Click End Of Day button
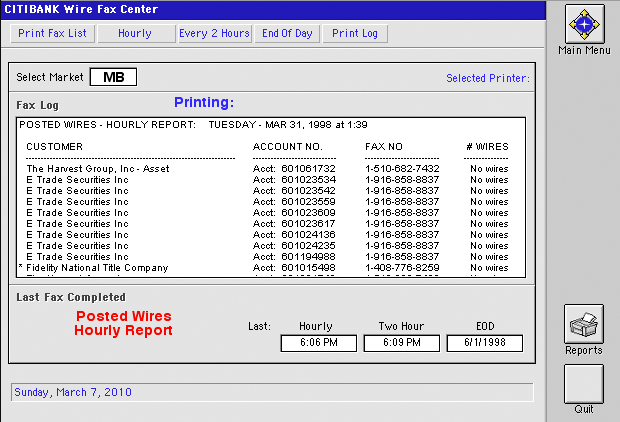The width and height of the screenshot is (620, 422). [287, 33]
